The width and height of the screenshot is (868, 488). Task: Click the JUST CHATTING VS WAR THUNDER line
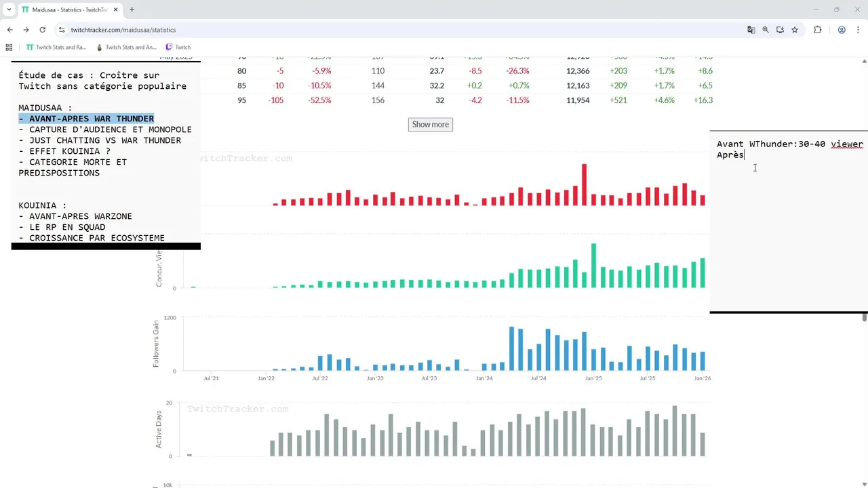click(100, 140)
